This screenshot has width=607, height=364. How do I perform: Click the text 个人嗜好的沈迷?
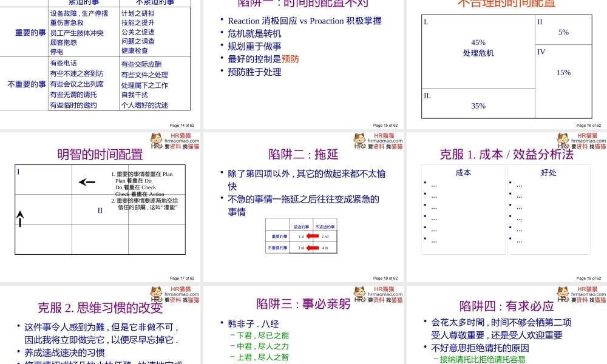[x=144, y=105]
